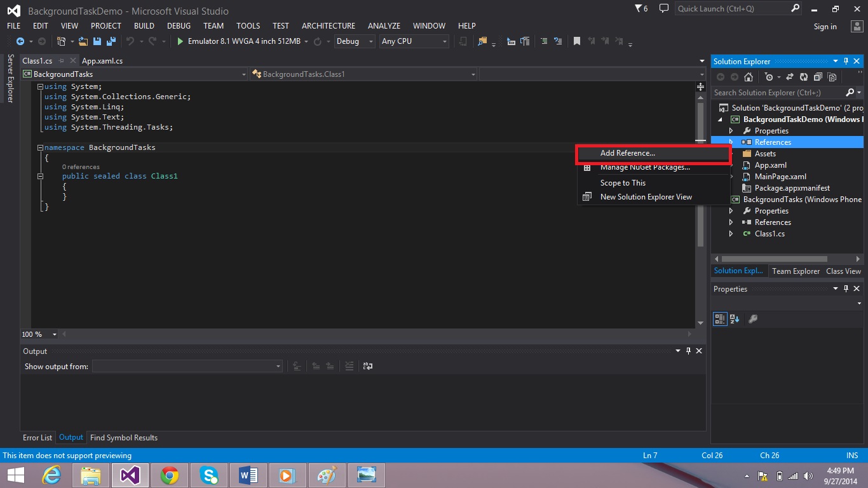Click the Home icon in Solution Explorer
This screenshot has width=868, height=488.
[x=749, y=77]
